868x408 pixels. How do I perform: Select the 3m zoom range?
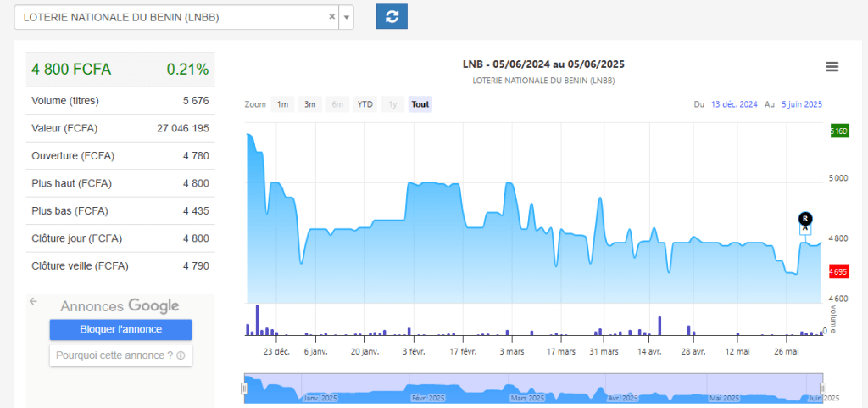pos(310,104)
